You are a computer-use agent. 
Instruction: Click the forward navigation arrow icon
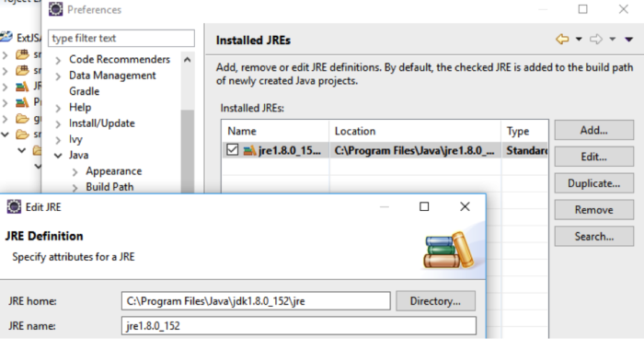click(x=596, y=40)
